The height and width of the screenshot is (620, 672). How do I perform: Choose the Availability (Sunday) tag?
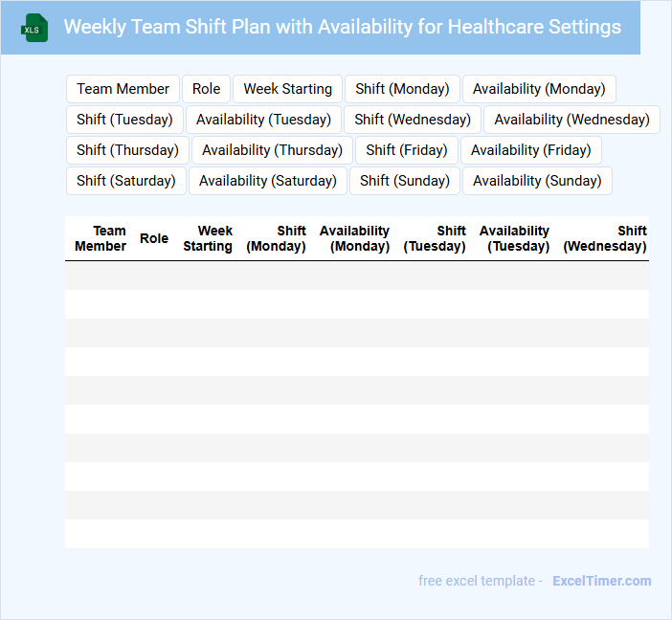537,181
